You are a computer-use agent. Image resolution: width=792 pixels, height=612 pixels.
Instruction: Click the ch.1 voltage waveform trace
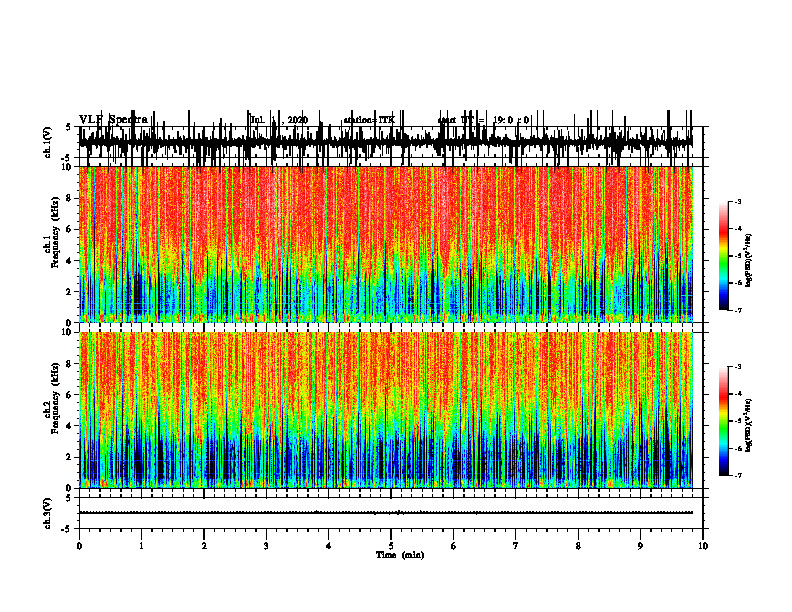tap(385, 142)
